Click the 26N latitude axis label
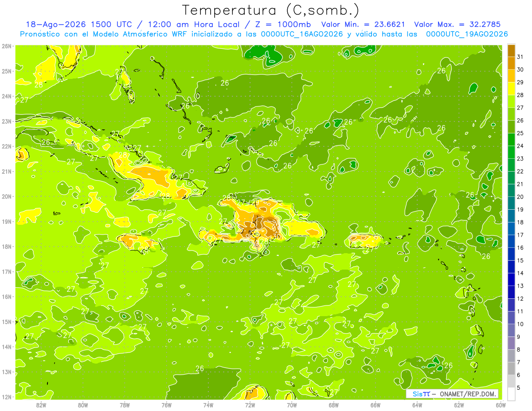Screen dimensions: 532x411 point(7,46)
